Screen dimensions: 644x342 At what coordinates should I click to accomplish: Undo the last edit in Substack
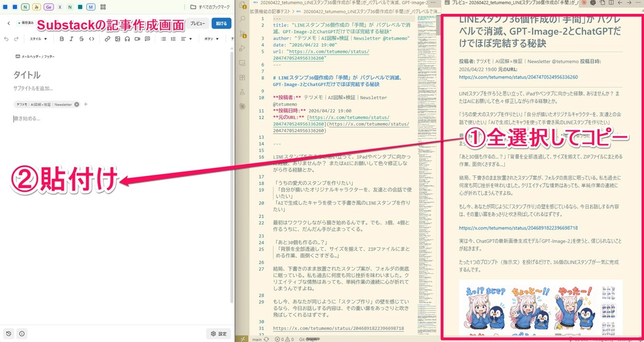[x=6, y=39]
